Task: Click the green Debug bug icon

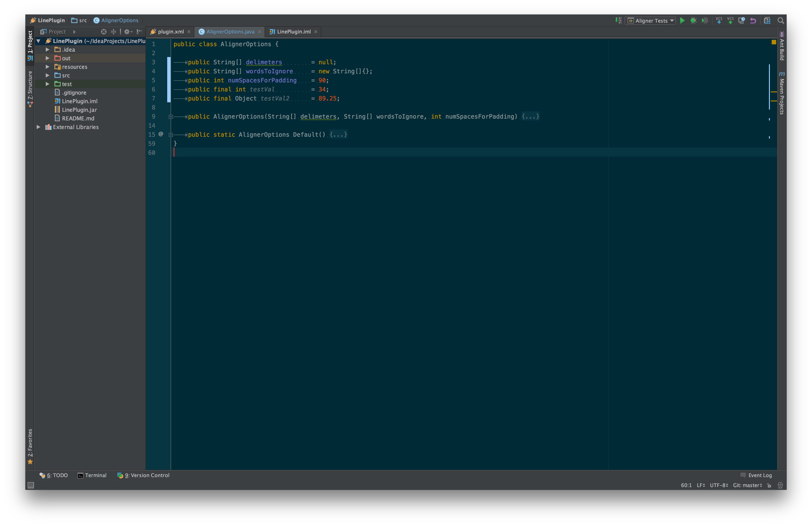Action: coord(693,20)
